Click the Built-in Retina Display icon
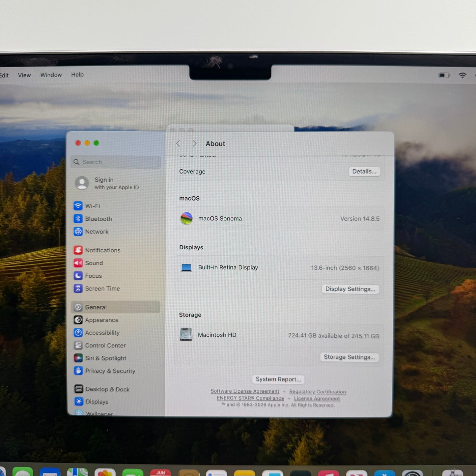Image resolution: width=476 pixels, height=476 pixels. click(186, 267)
